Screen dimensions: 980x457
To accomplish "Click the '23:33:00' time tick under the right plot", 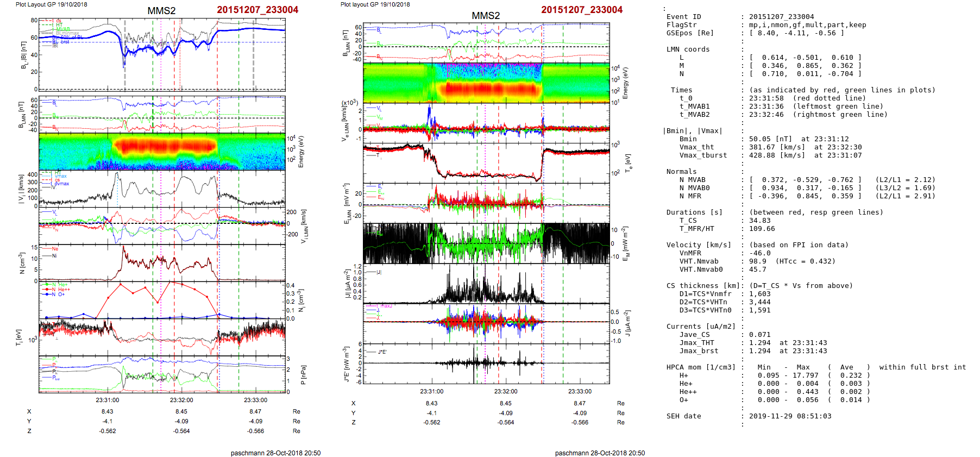I will pos(580,391).
